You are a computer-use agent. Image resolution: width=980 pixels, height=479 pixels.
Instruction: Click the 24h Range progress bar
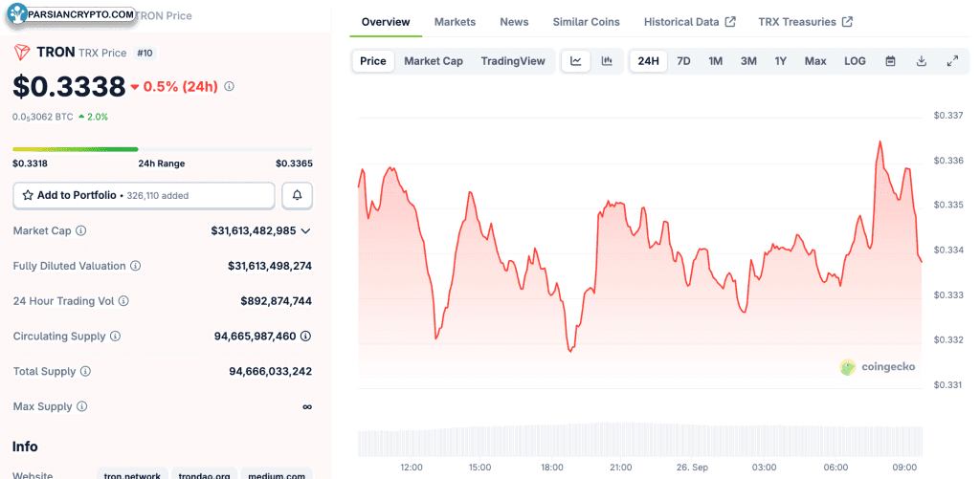[163, 149]
